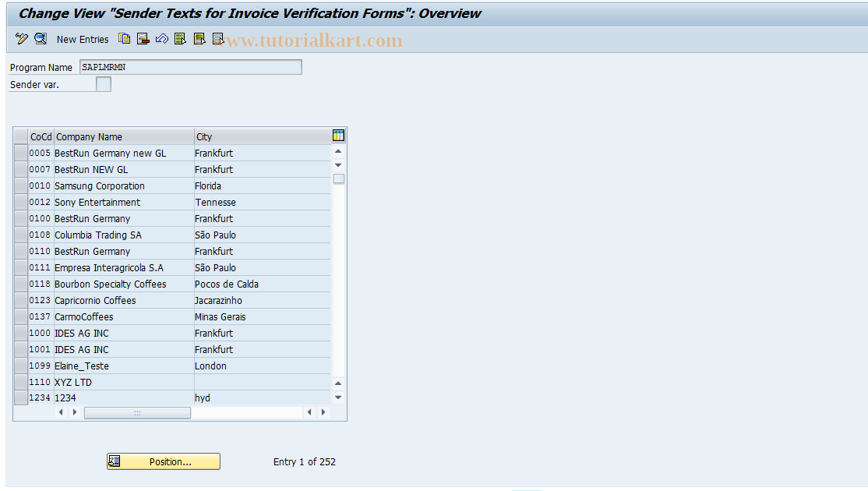Click the Select Block icon
This screenshot has width=868, height=491.
coord(199,39)
